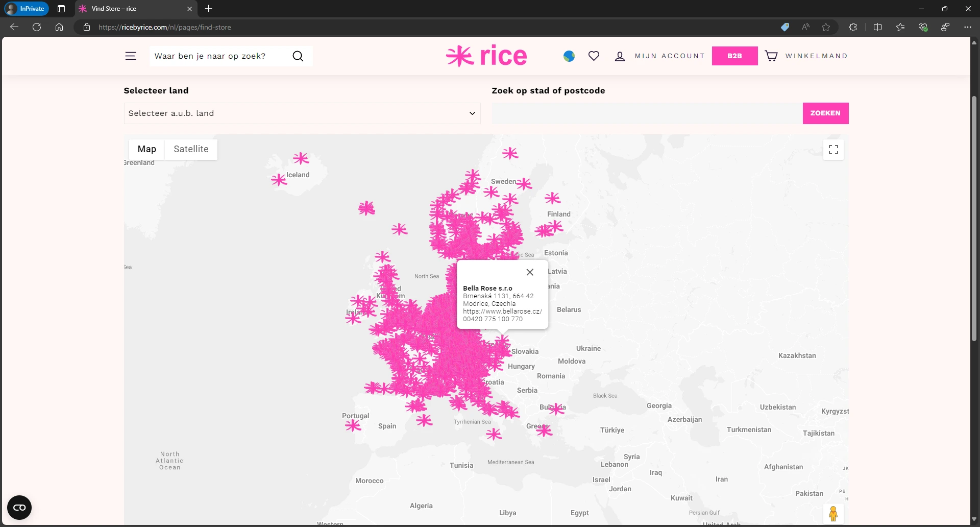Open the wishlist heart icon

coord(594,56)
